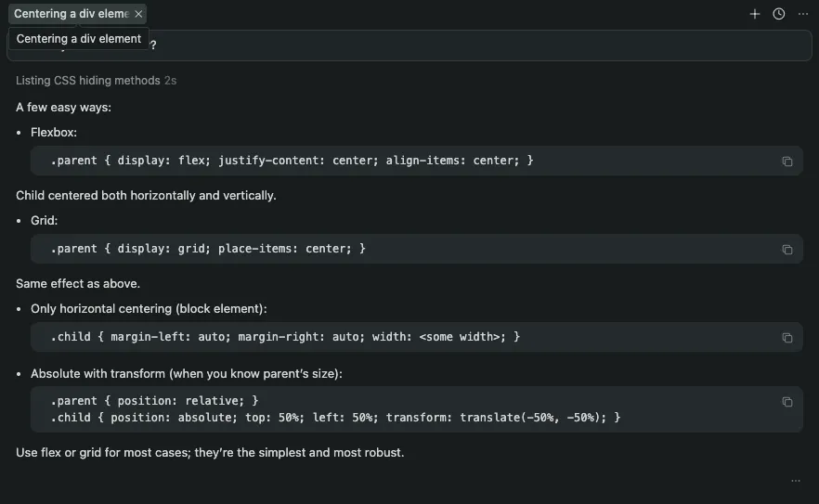The height and width of the screenshot is (504, 819).
Task: Open chat history clock icon
Action: tap(779, 14)
